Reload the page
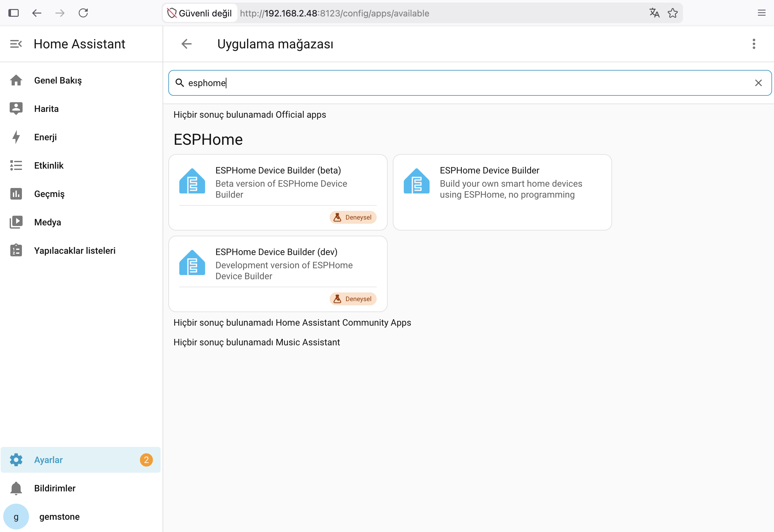774x532 pixels. click(83, 13)
